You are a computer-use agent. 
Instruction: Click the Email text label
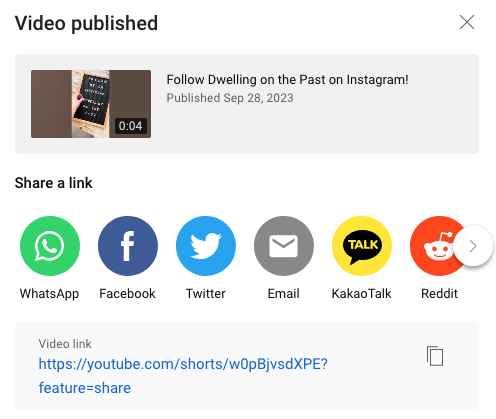point(284,294)
